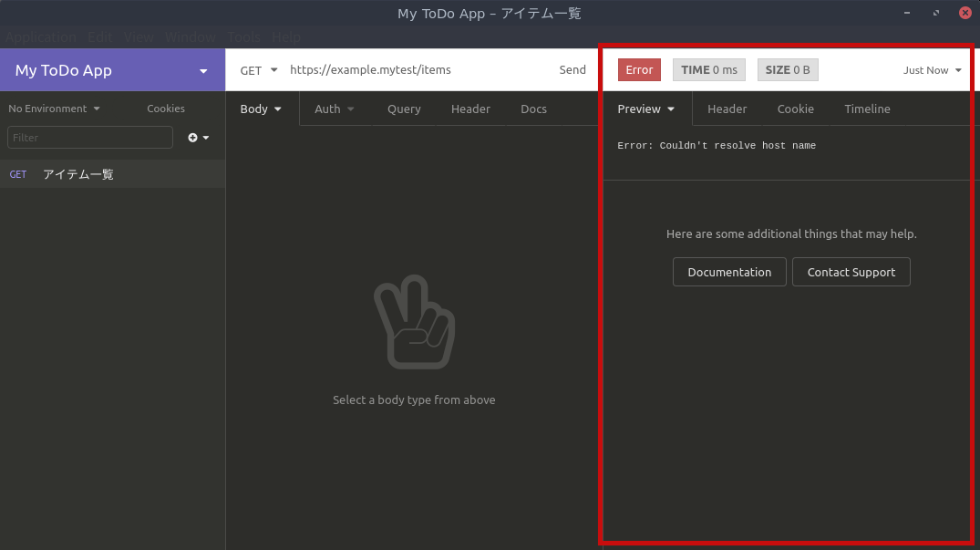The image size is (980, 550).
Task: Switch to the response Cookie tab
Action: [x=795, y=109]
